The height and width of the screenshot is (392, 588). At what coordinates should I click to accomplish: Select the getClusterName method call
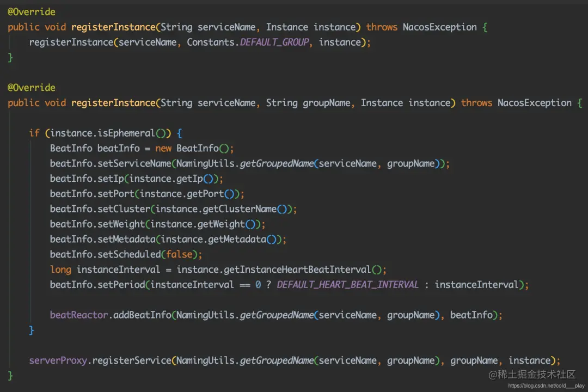[240, 209]
